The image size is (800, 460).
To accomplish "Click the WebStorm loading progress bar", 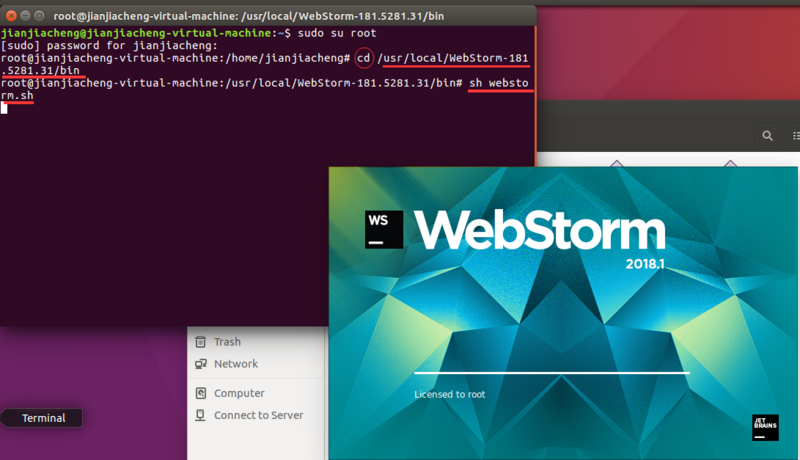I will pyautogui.click(x=552, y=373).
